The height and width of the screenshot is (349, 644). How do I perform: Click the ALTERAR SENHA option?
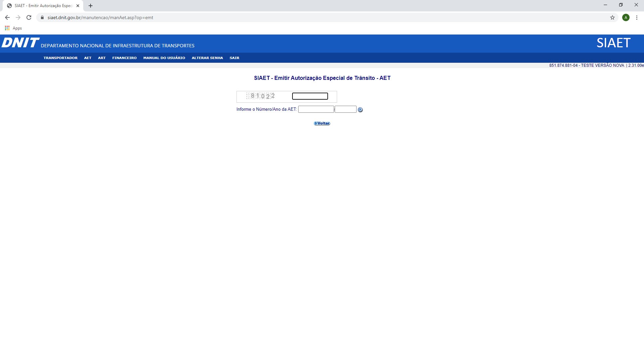coord(207,58)
